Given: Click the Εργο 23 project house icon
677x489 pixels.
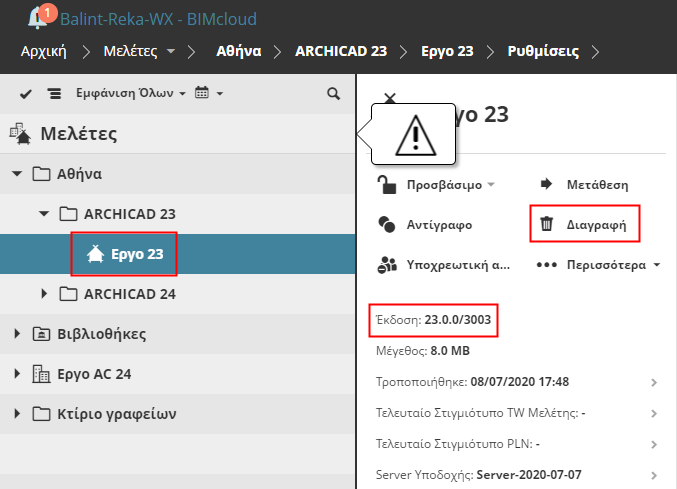Looking at the screenshot, I should tap(95, 254).
